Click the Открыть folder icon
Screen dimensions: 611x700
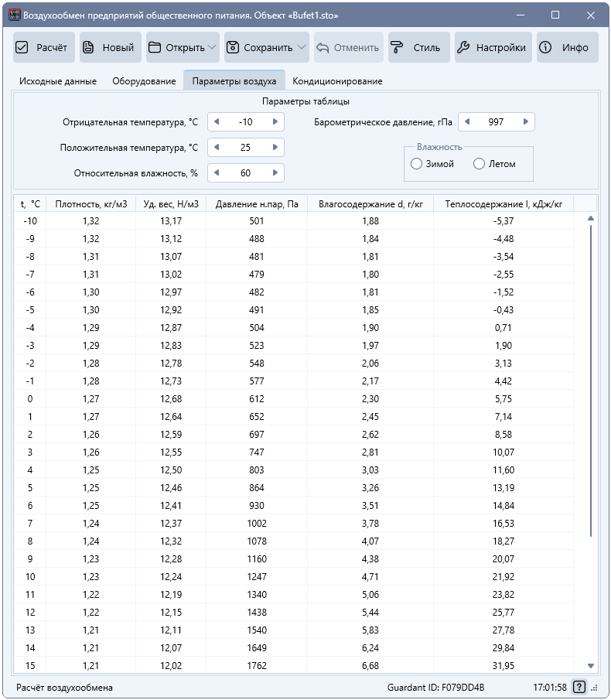coord(155,47)
